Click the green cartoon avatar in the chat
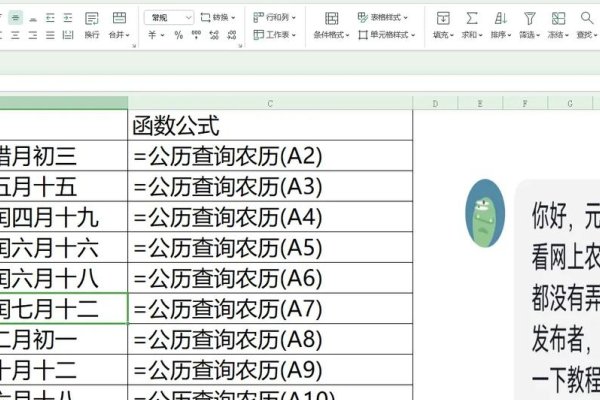600x400 pixels. click(485, 213)
